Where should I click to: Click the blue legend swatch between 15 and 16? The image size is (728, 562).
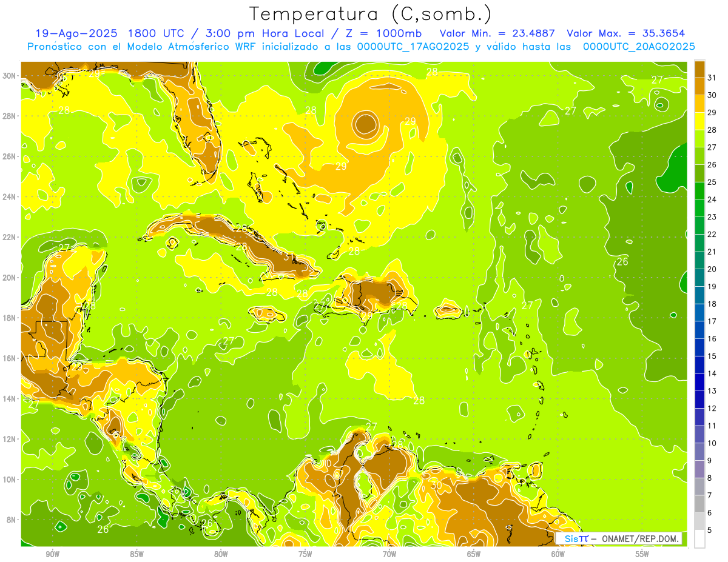(699, 347)
